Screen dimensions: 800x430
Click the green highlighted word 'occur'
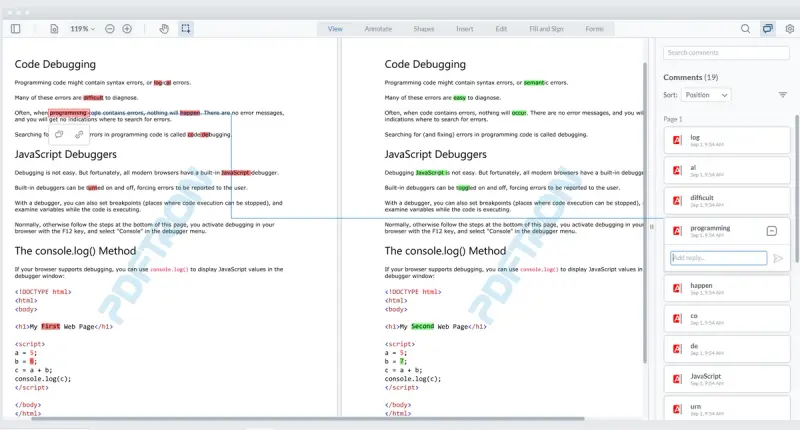519,113
